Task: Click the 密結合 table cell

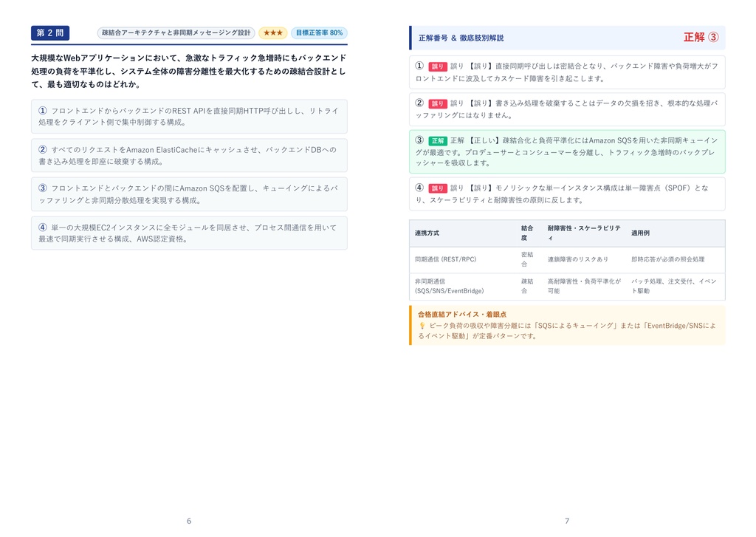Action: click(x=527, y=259)
